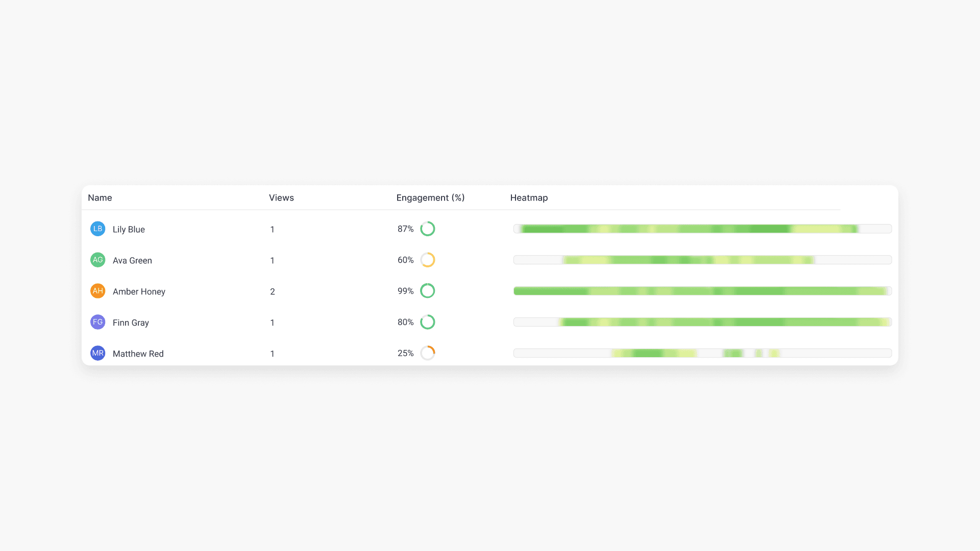This screenshot has height=551, width=980.
Task: Click Ava Green's AG avatar icon
Action: [x=97, y=260]
